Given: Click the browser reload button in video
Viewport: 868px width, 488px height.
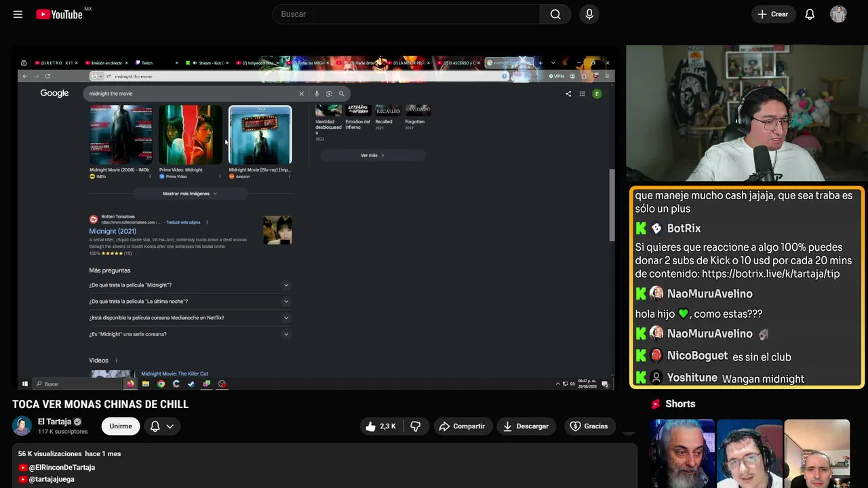Looking at the screenshot, I should (x=47, y=77).
